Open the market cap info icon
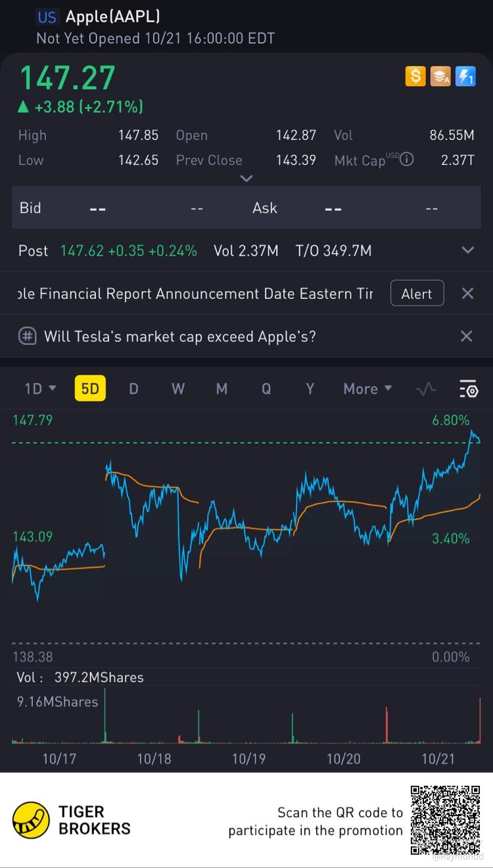The height and width of the screenshot is (868, 493). click(x=408, y=159)
